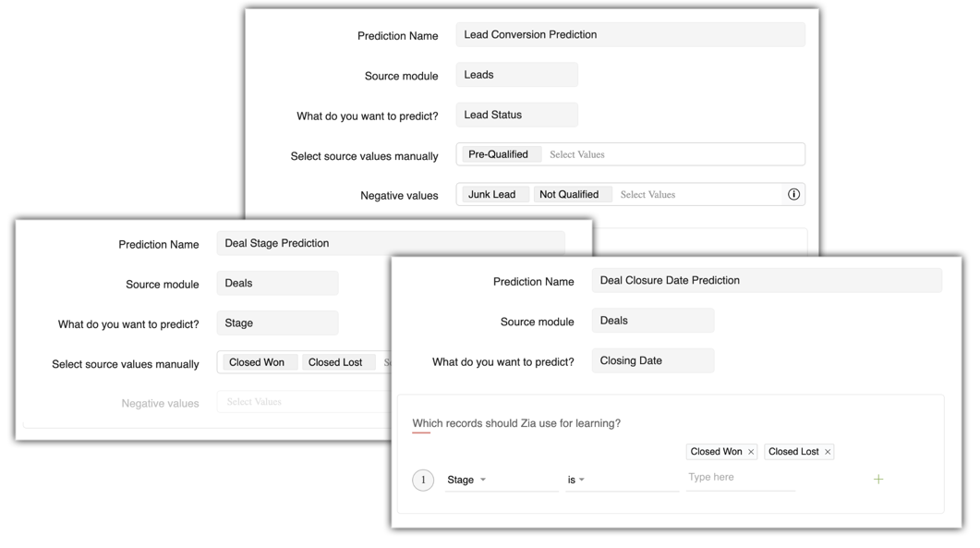Click the criteria row number 1 circle
The width and height of the screenshot is (980, 548).
pyautogui.click(x=423, y=481)
